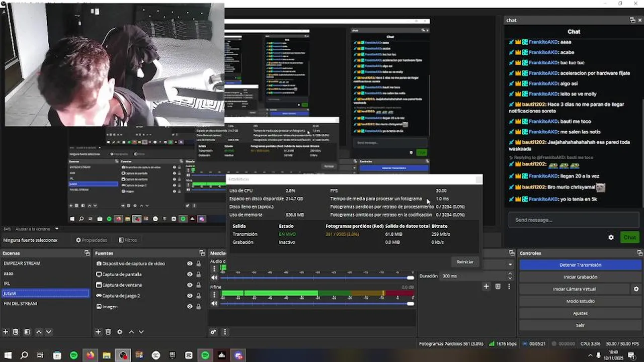This screenshot has height=362, width=644.
Task: Open advanced audio properties gears icon
Action: point(213,332)
